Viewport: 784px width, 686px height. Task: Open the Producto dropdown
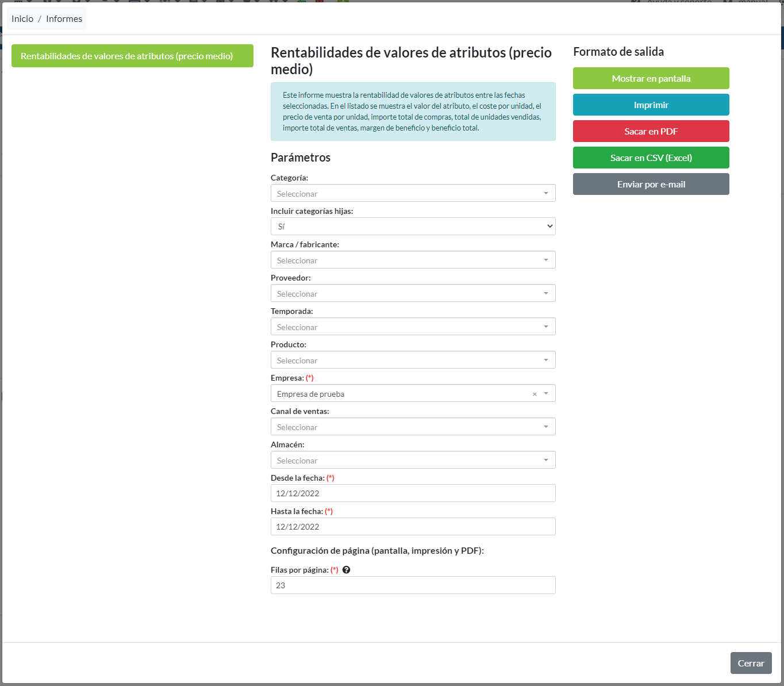[x=413, y=360]
